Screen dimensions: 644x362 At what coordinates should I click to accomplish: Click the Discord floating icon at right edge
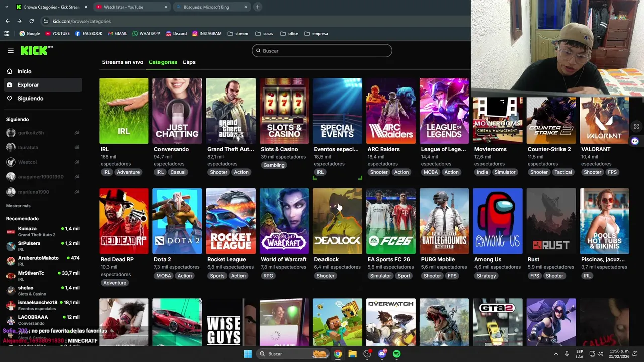[635, 141]
